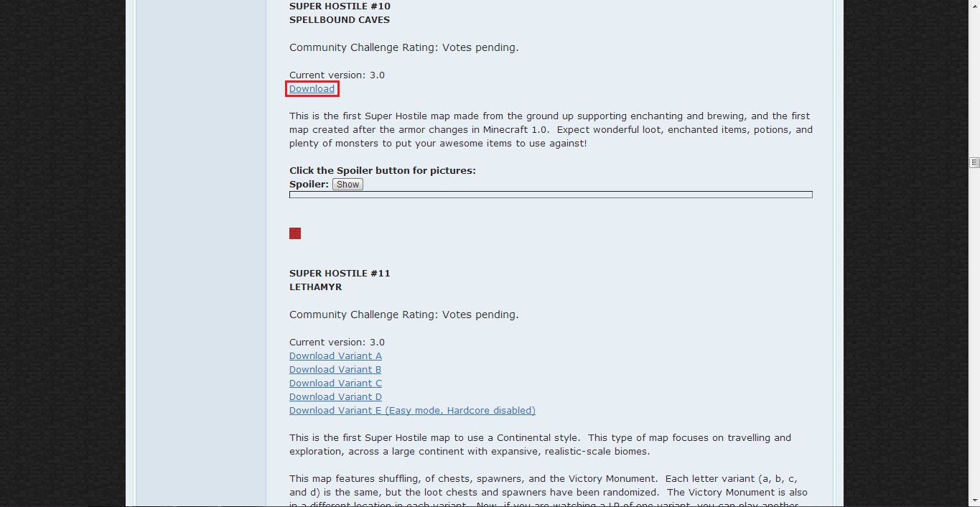Select Lethamyr Community Challenge Rating text
The image size is (980, 507).
coord(403,315)
